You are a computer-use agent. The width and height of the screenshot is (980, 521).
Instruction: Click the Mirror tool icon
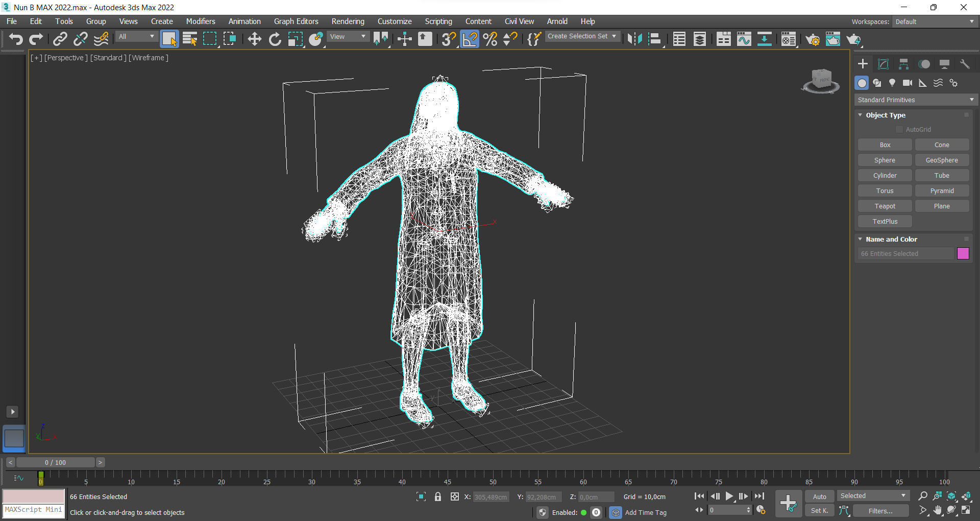[634, 39]
